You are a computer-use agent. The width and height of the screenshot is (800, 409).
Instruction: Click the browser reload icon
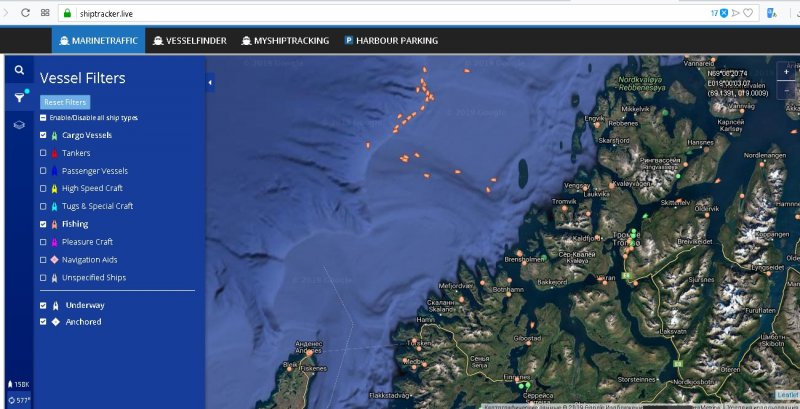24,13
